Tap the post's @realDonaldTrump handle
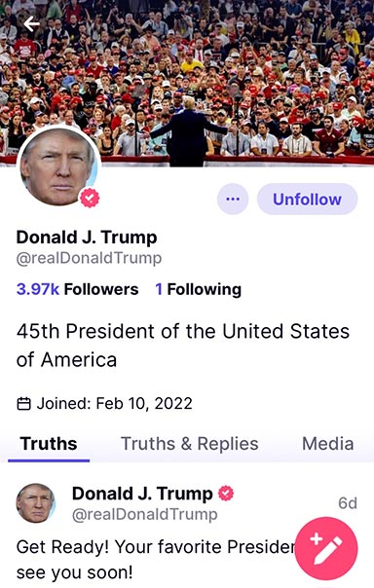The height and width of the screenshot is (588, 374). [144, 515]
